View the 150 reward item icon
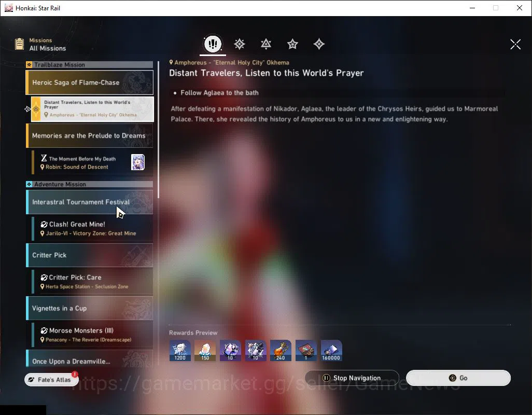This screenshot has width=532, height=415. pos(205,350)
